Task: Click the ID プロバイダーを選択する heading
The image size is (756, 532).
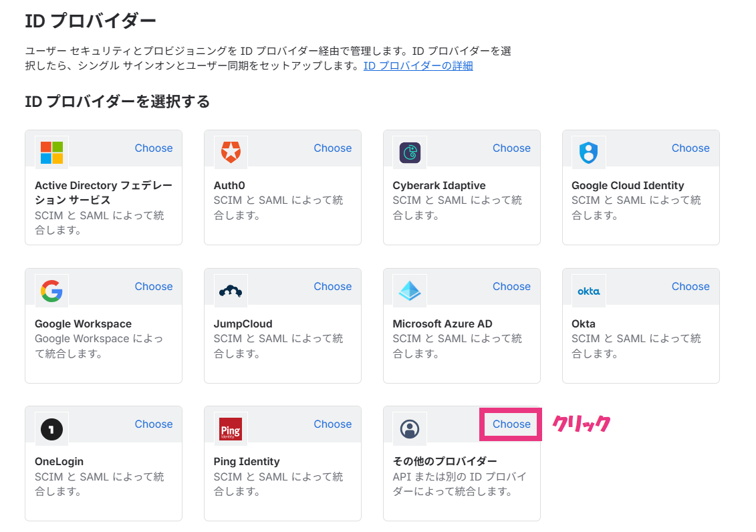Action: 117,102
